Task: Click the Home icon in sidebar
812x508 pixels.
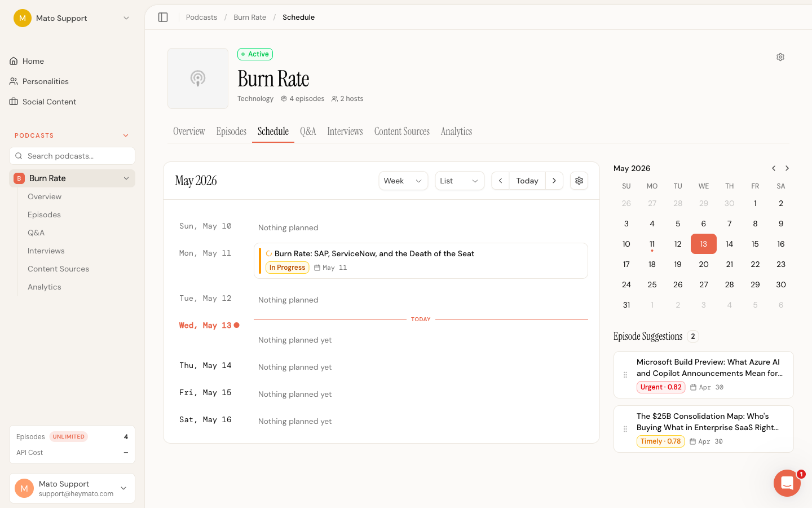Action: coord(14,61)
